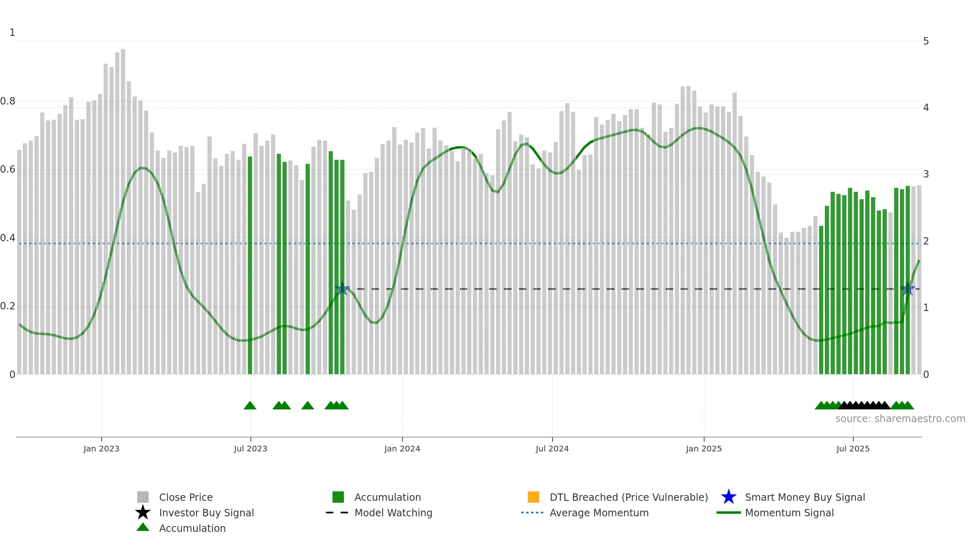Screen dimensions: 980x551
Task: Click the tallest gray price bar in early 2023
Action: pyautogui.click(x=123, y=204)
